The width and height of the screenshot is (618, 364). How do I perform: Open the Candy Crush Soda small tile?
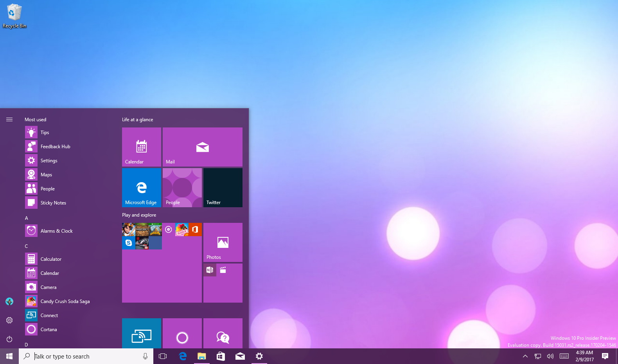click(x=182, y=230)
